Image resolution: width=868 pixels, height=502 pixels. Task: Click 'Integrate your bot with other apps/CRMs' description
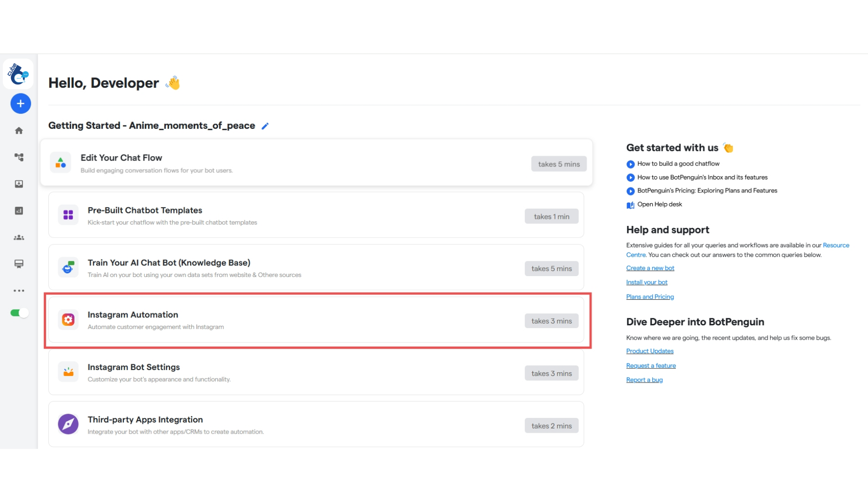[x=176, y=432]
